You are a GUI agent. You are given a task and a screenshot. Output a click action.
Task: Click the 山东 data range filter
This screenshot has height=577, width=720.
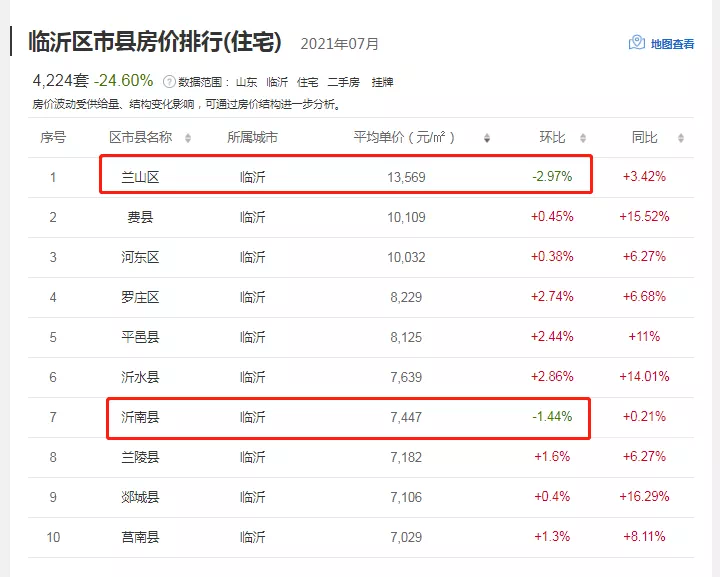coord(246,82)
